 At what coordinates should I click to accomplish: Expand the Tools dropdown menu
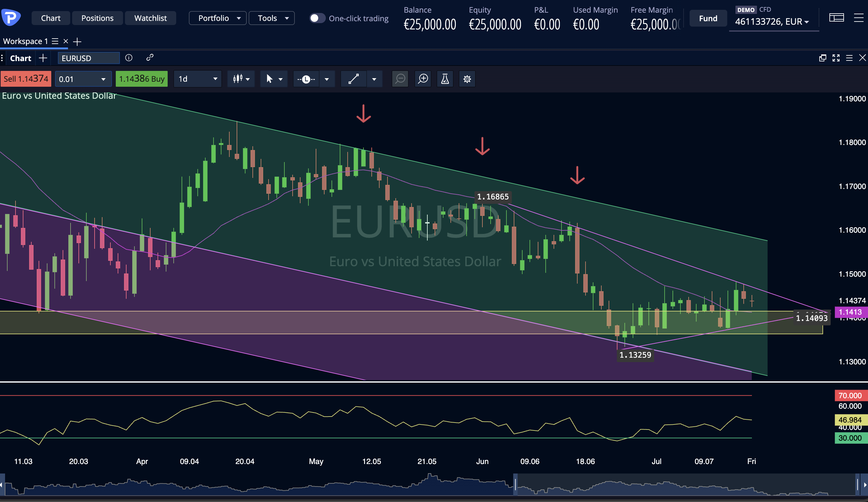[x=271, y=18]
